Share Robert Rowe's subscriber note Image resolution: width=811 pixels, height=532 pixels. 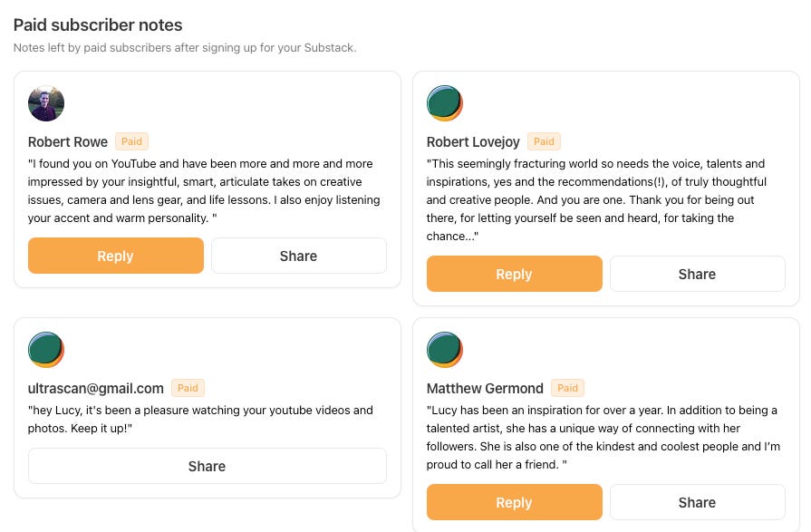click(299, 256)
